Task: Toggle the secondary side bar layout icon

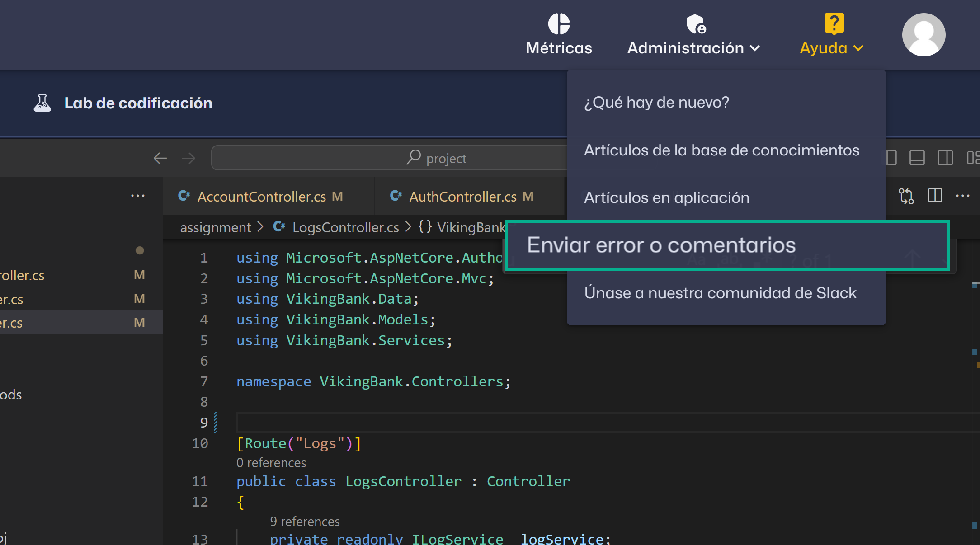Action: click(x=945, y=158)
